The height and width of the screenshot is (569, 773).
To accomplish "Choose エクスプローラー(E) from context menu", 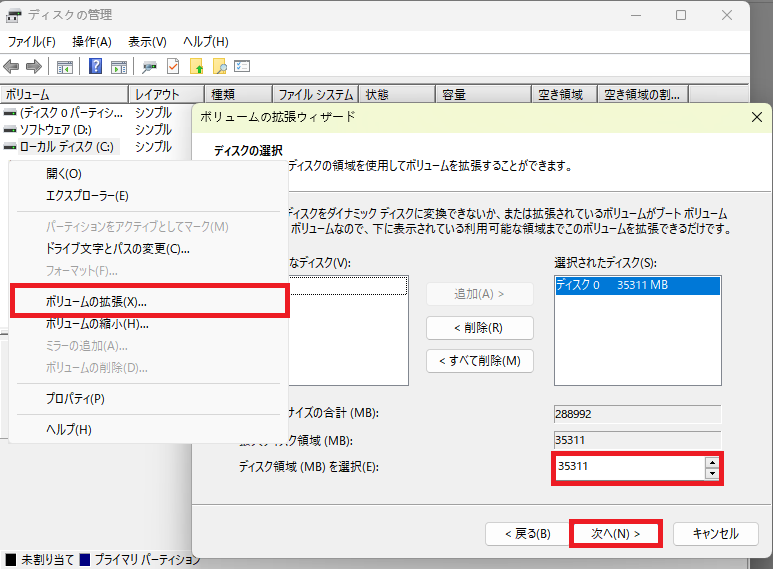I will pyautogui.click(x=148, y=196).
